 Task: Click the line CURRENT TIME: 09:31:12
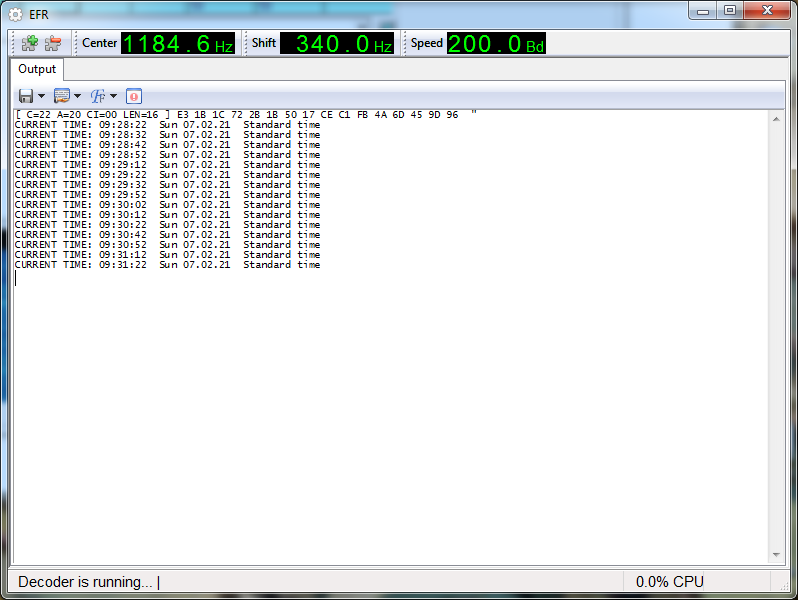(x=167, y=255)
